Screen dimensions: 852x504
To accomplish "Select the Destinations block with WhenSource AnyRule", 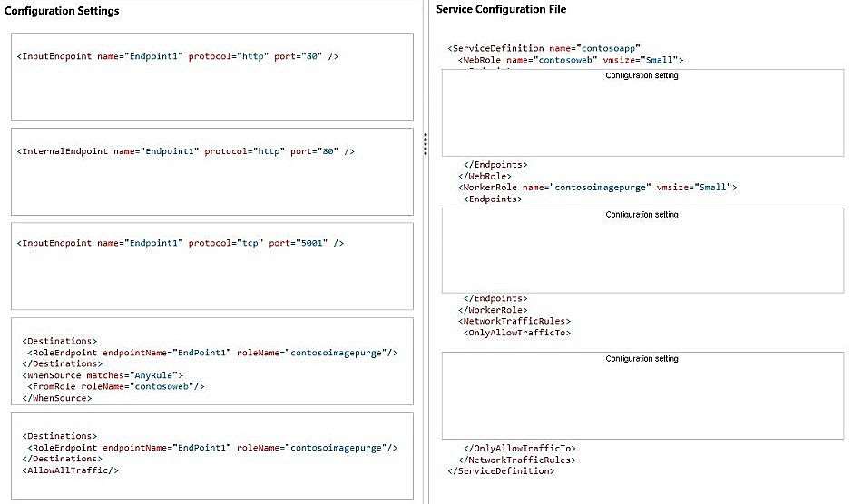I will coord(212,361).
